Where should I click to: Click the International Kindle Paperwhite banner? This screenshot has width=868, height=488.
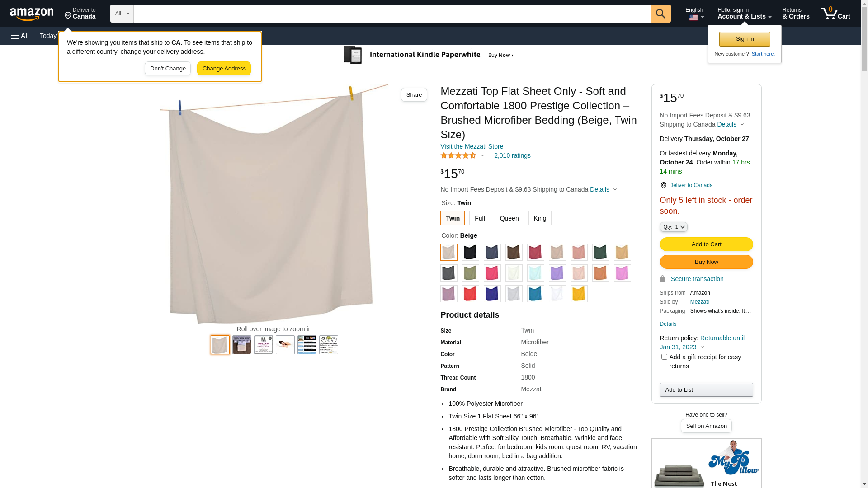click(x=429, y=55)
